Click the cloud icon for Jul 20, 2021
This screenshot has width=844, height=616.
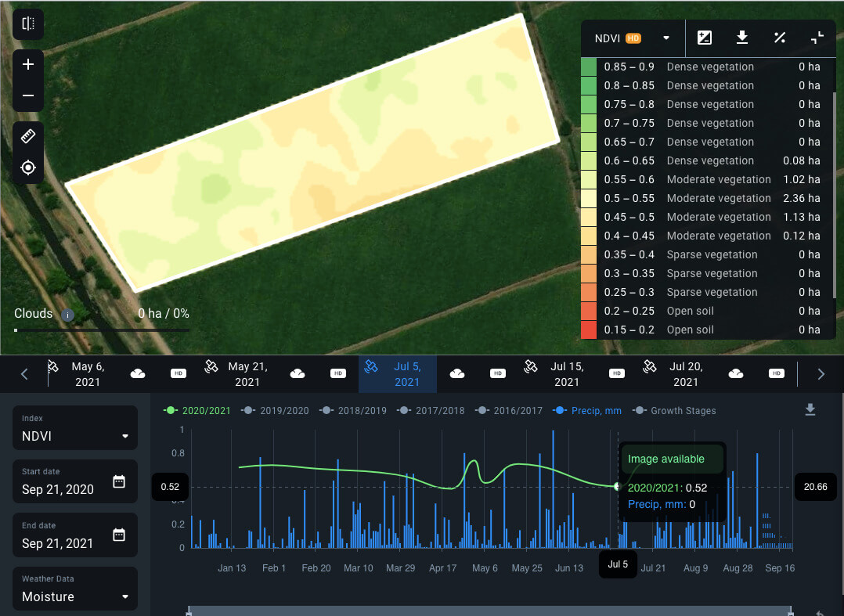tap(736, 373)
